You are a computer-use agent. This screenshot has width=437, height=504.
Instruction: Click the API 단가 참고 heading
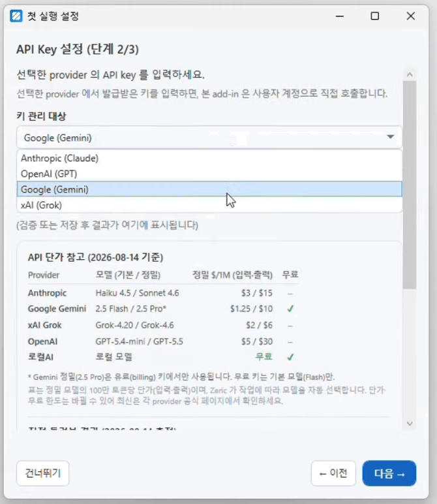(x=95, y=257)
